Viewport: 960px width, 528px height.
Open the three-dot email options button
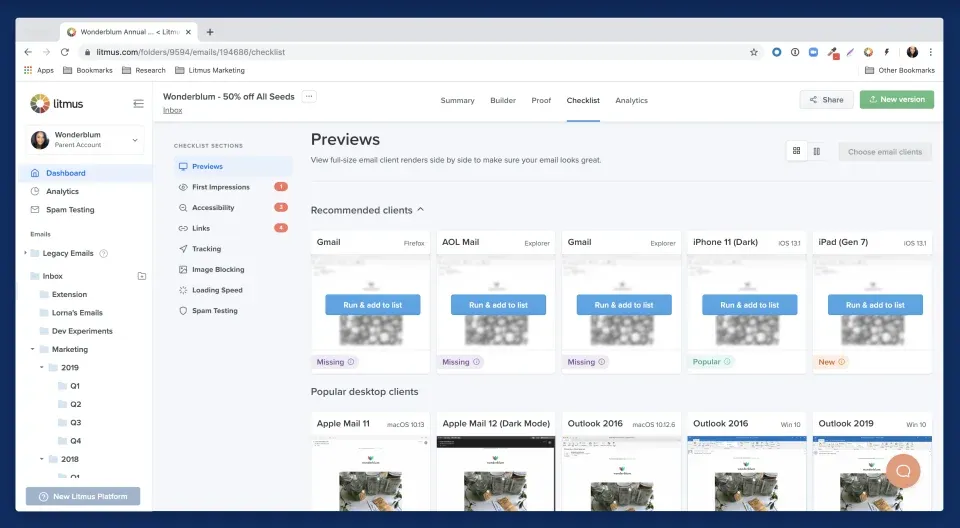309,96
